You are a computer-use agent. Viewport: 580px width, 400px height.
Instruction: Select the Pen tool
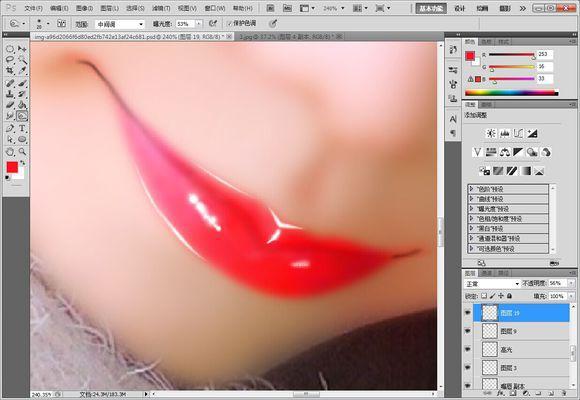pyautogui.click(x=10, y=128)
